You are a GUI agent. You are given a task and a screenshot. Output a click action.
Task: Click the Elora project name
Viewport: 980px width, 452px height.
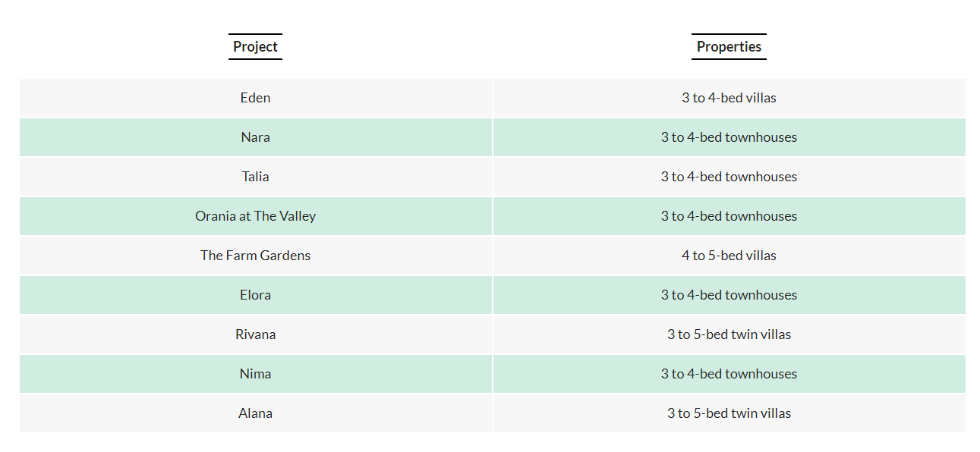(255, 295)
